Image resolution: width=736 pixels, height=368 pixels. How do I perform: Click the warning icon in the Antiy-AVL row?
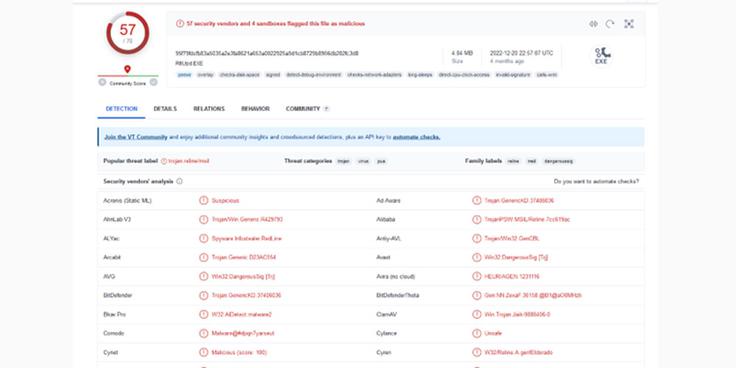click(476, 238)
